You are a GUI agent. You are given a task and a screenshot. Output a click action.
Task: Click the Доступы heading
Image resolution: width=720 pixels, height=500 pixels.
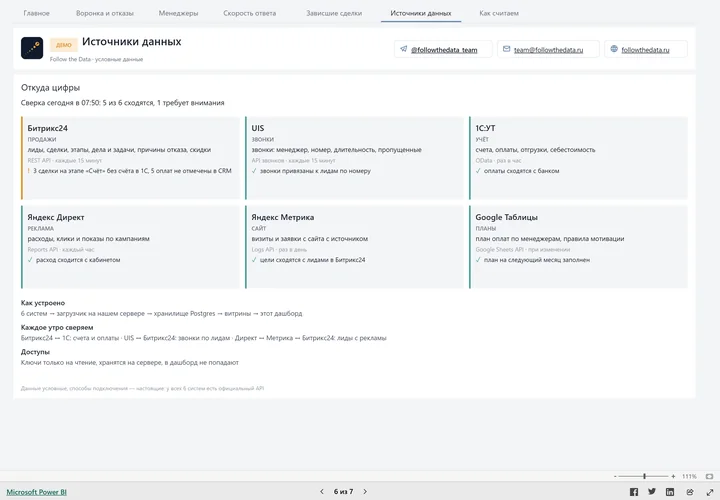[35, 352]
